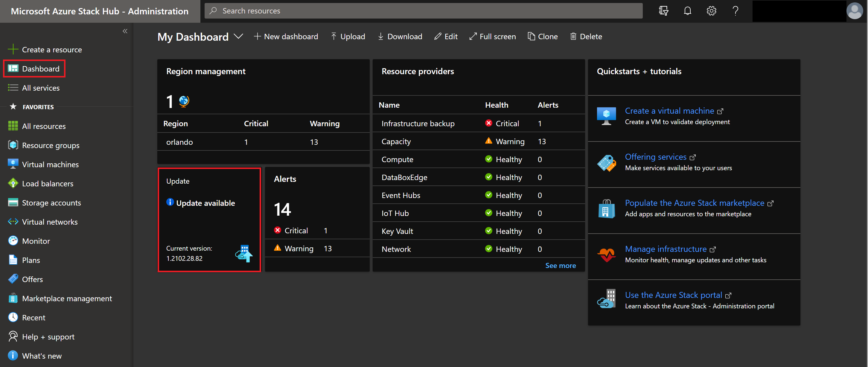Open the notifications bell icon
The width and height of the screenshot is (868, 367).
[687, 11]
